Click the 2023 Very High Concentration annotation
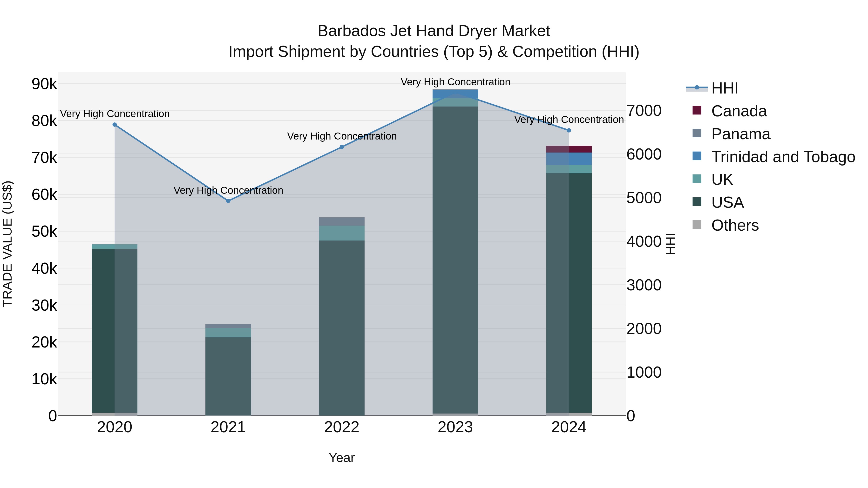The image size is (868, 488). (x=455, y=82)
